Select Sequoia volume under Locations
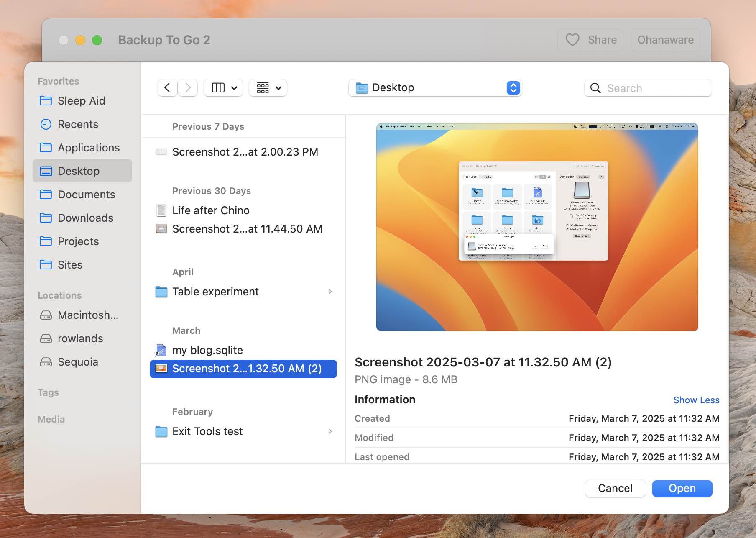The width and height of the screenshot is (756, 538). (82, 362)
